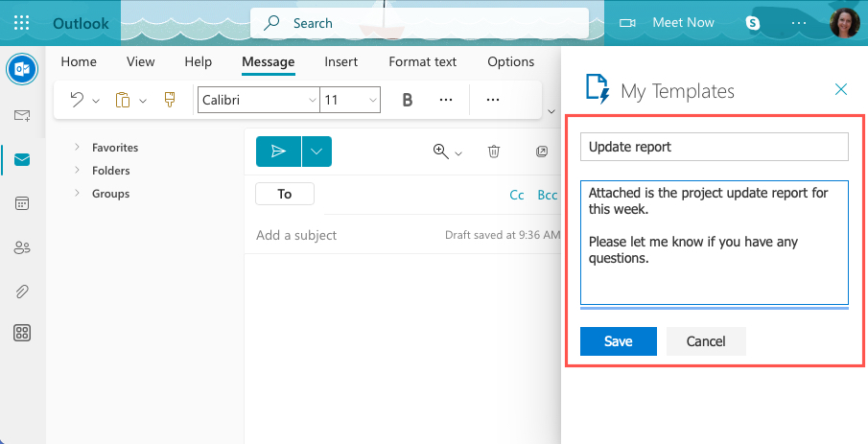Click the Undo icon

[77, 100]
